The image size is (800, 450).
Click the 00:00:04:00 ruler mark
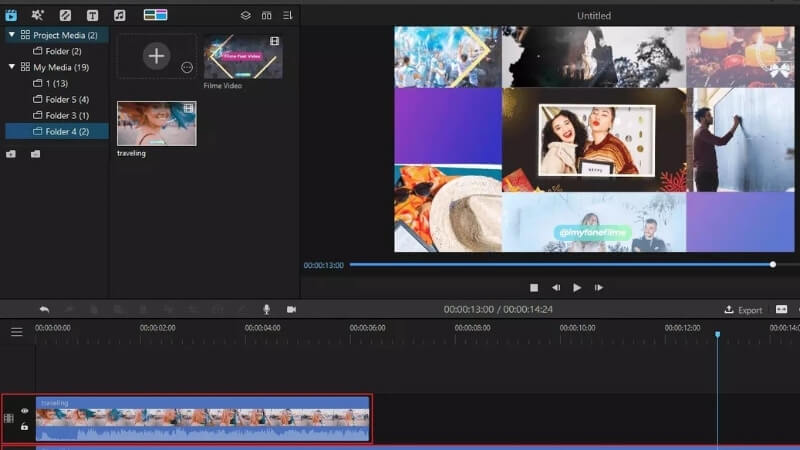262,328
